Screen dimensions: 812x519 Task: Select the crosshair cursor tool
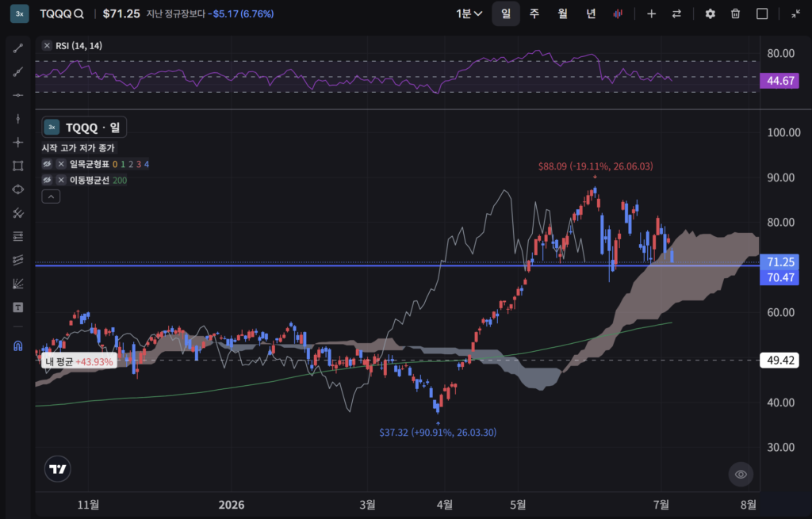click(x=18, y=143)
